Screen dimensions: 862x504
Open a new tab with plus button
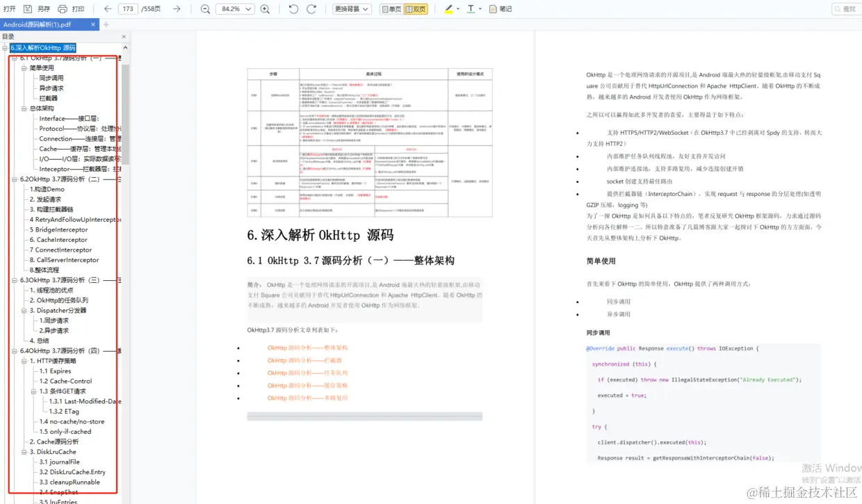pos(106,24)
